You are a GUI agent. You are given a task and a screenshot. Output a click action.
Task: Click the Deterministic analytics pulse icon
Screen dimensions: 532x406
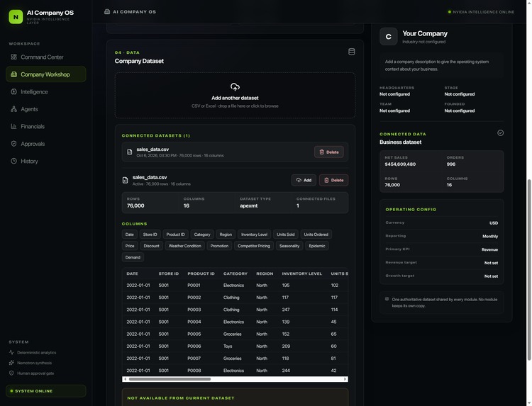pos(11,352)
